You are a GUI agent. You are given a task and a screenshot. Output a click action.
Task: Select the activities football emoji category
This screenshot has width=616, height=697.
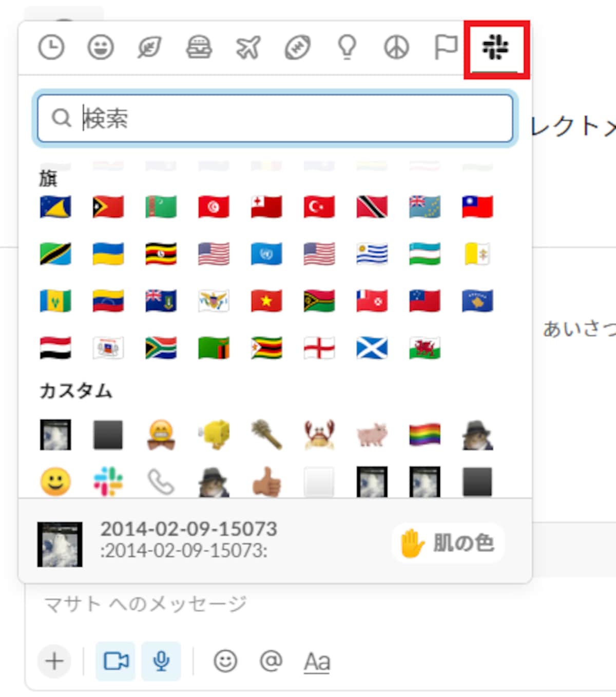point(298,48)
